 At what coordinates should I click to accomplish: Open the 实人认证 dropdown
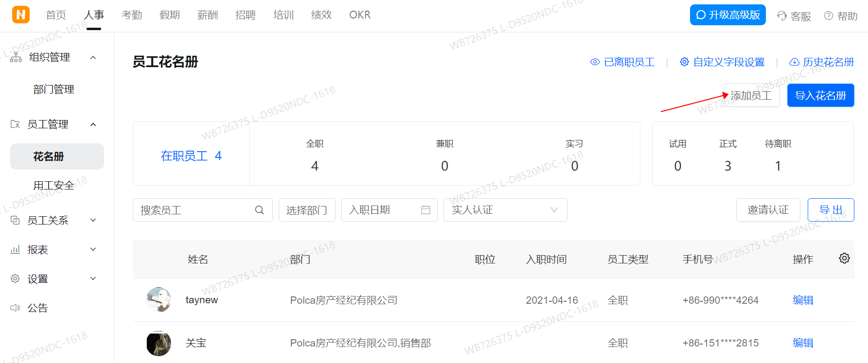[x=505, y=210]
